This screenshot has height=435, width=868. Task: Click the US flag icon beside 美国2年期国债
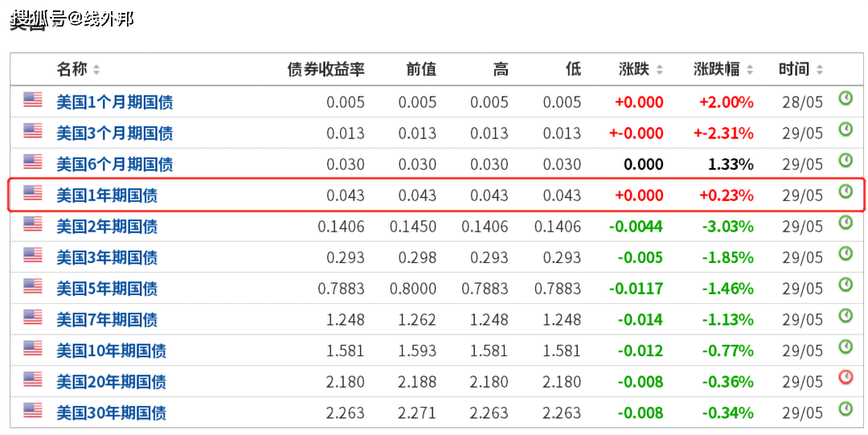click(x=33, y=224)
